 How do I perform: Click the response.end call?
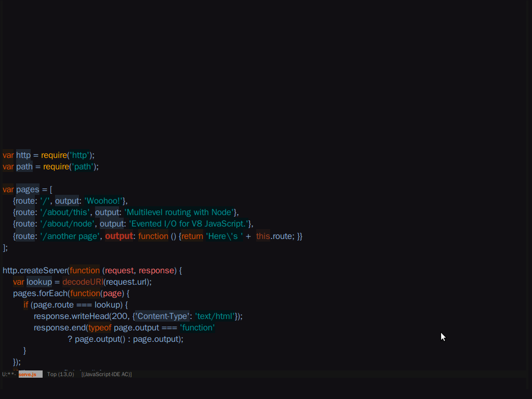(59, 328)
